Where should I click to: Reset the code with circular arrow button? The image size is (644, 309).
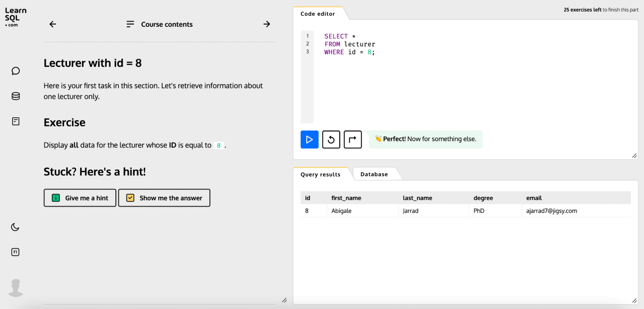click(x=331, y=140)
